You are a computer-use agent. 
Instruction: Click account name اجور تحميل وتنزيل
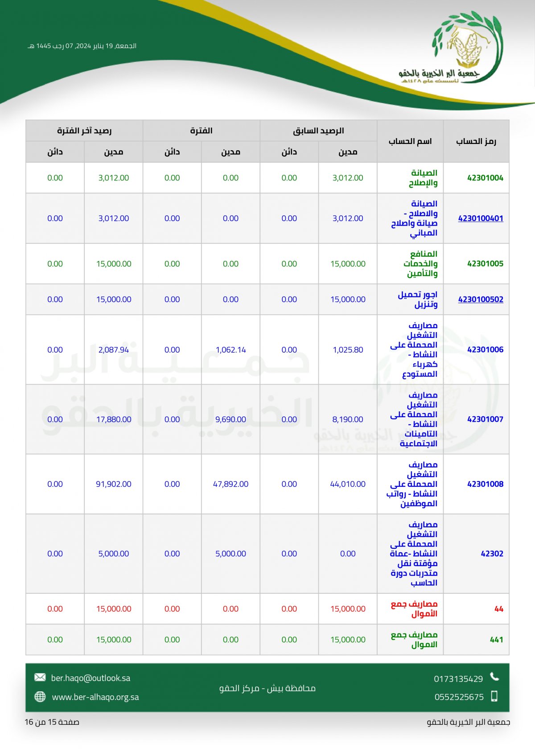418,300
